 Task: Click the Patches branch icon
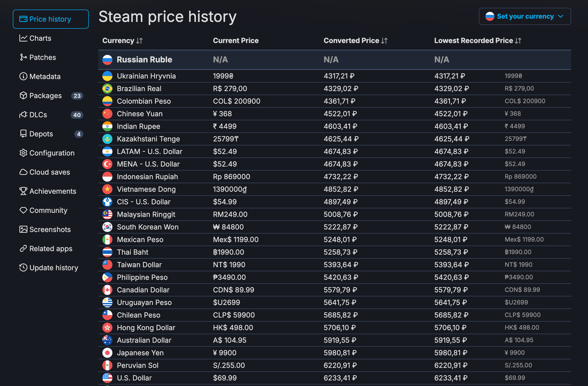(23, 57)
